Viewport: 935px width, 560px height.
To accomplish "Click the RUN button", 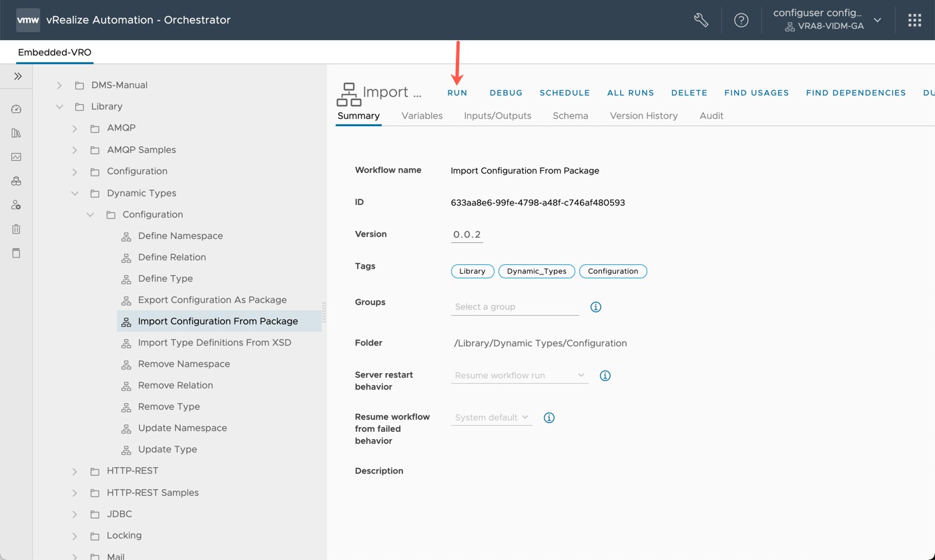I will click(457, 93).
